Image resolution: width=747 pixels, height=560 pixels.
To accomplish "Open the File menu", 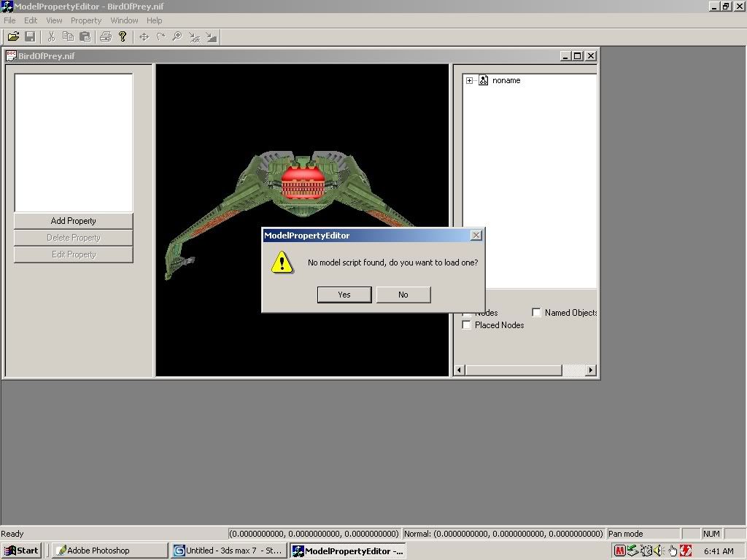I will tap(9, 20).
